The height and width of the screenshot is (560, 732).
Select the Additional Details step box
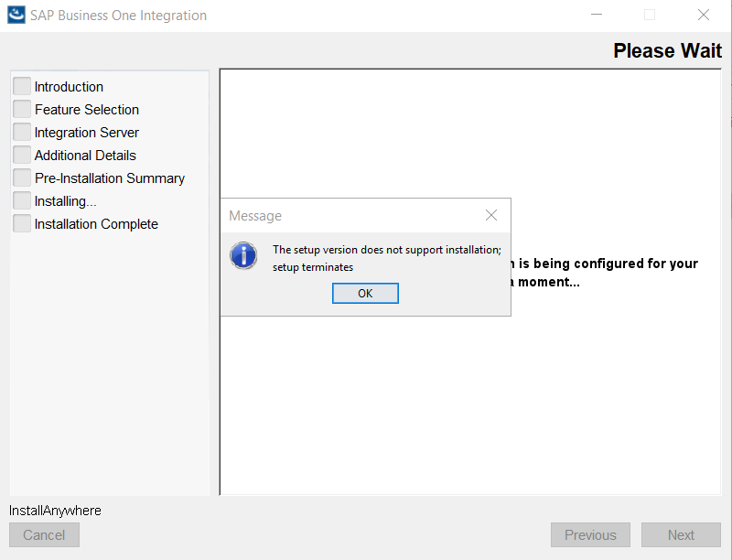click(22, 155)
